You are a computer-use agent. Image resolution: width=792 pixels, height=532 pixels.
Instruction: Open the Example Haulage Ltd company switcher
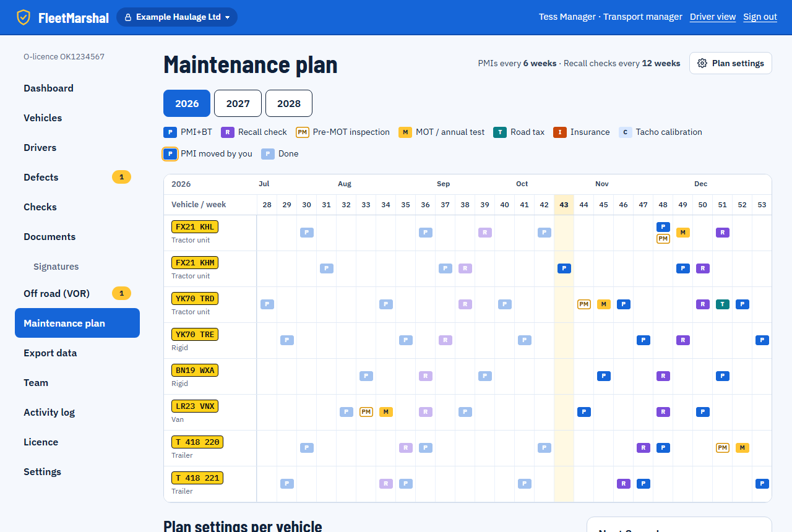pos(177,17)
